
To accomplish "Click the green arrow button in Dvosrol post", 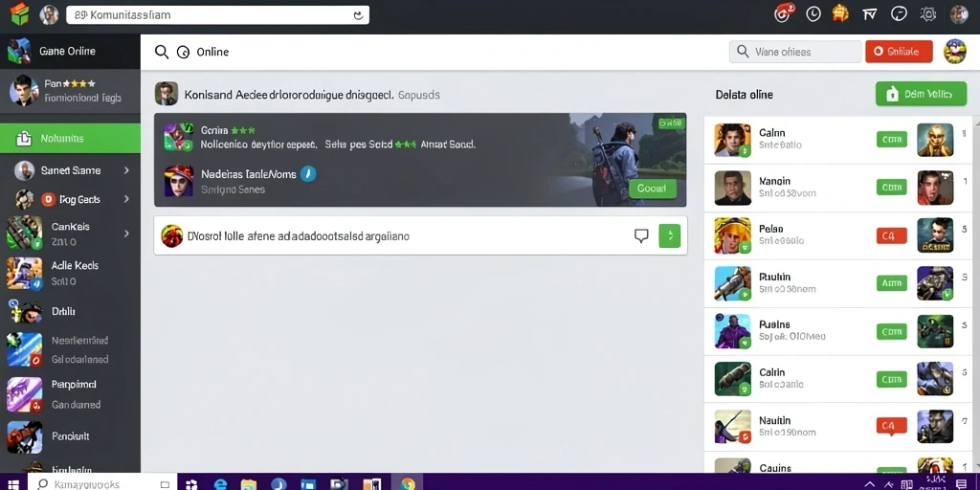I will pyautogui.click(x=669, y=235).
